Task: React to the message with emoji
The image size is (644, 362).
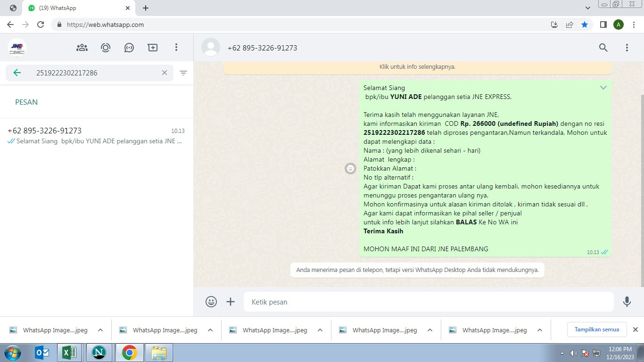Action: tap(350, 168)
